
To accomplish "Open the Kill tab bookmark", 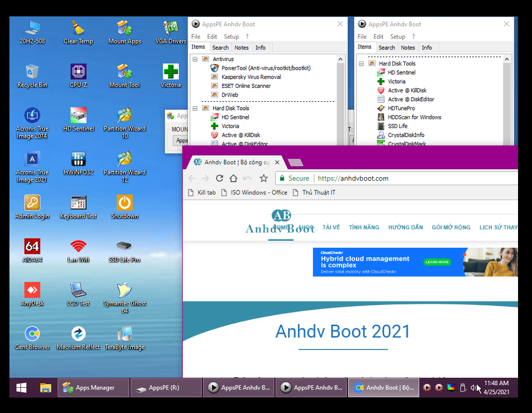I will click(x=202, y=193).
